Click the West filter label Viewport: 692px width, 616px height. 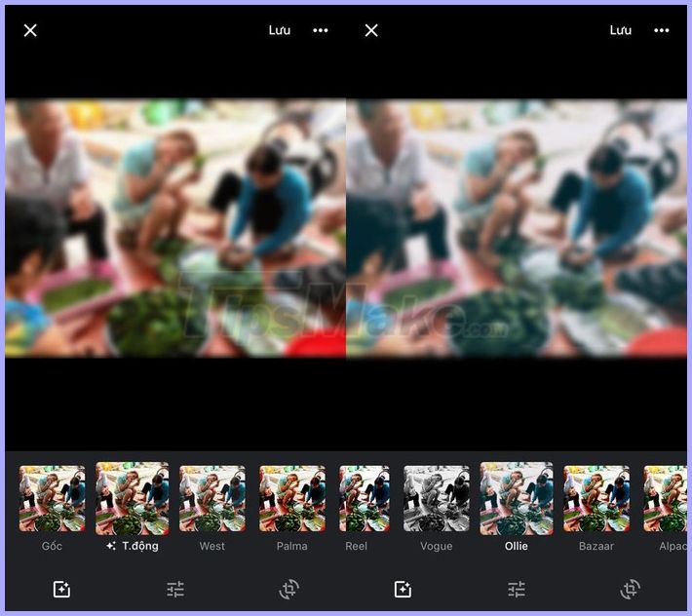click(x=211, y=546)
